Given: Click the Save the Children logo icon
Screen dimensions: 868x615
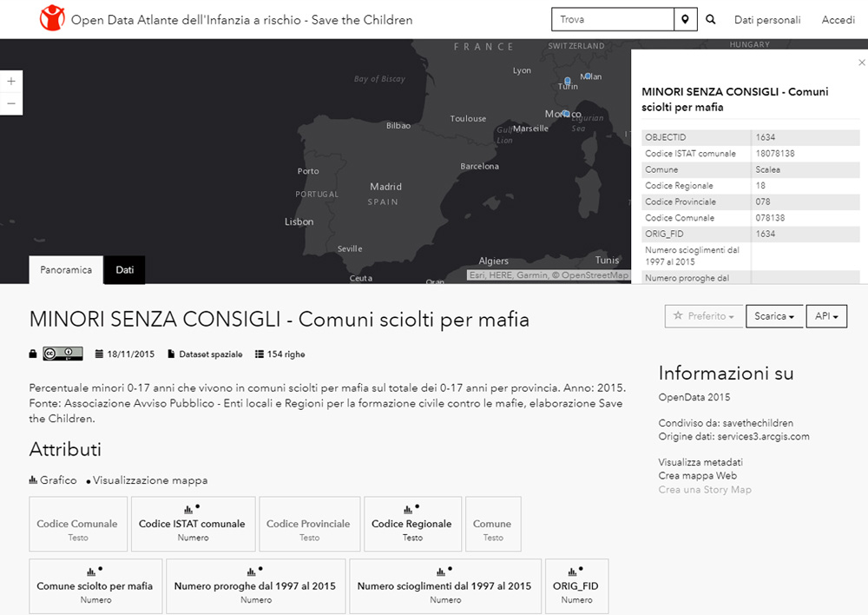Looking at the screenshot, I should pos(52,17).
